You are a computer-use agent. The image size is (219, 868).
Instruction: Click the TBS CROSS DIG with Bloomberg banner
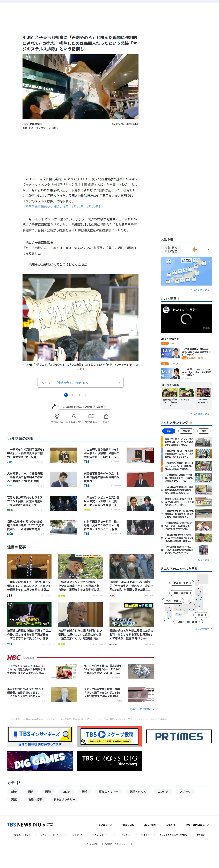(x=109, y=761)
